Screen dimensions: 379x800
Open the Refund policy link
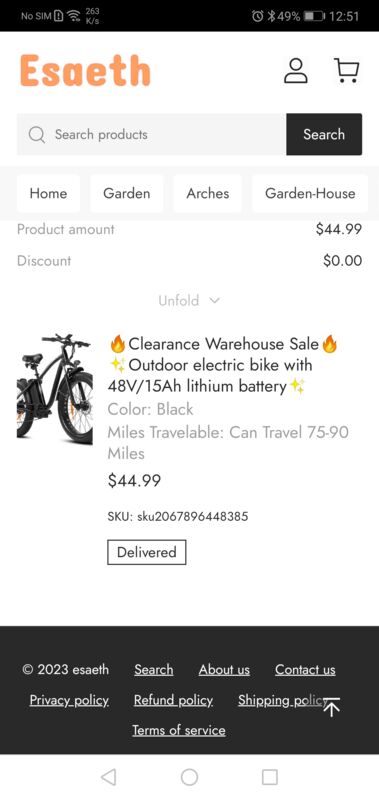pos(173,701)
